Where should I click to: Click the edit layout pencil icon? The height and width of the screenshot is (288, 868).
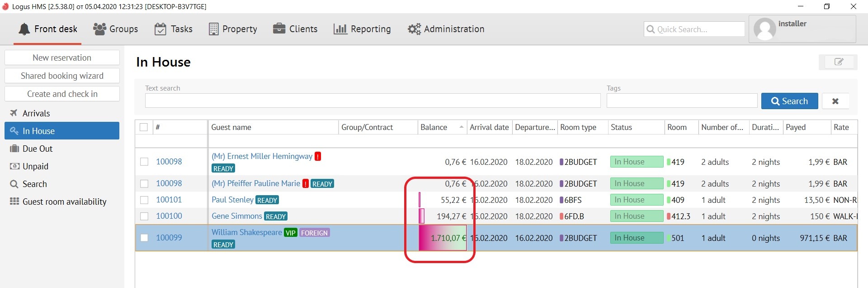[x=838, y=62]
